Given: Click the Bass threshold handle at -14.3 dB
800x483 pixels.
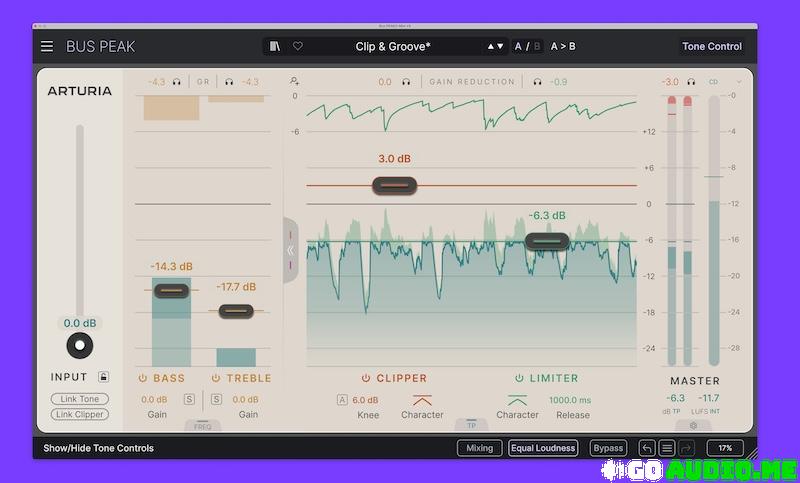Looking at the screenshot, I should pyautogui.click(x=171, y=291).
